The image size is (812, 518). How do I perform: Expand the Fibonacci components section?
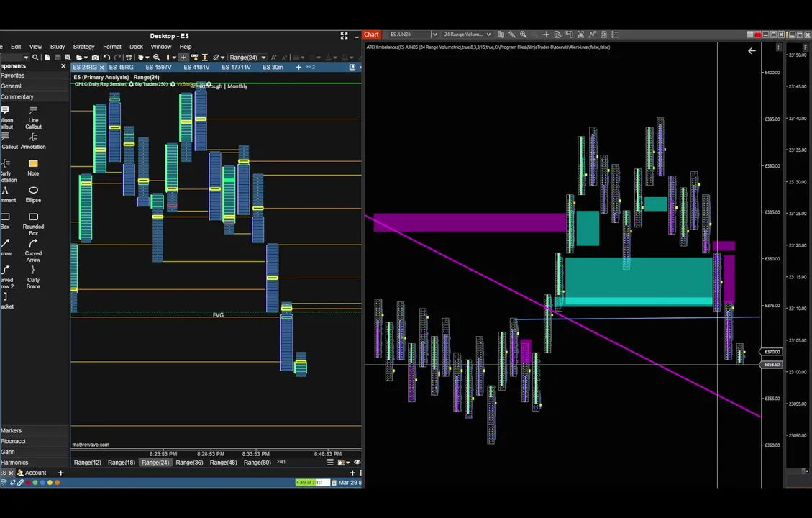coord(35,441)
